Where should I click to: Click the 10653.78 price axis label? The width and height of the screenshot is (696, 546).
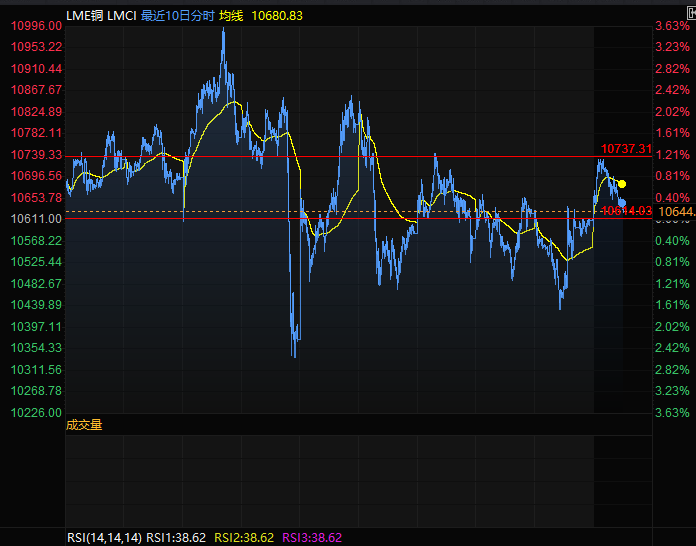point(36,198)
